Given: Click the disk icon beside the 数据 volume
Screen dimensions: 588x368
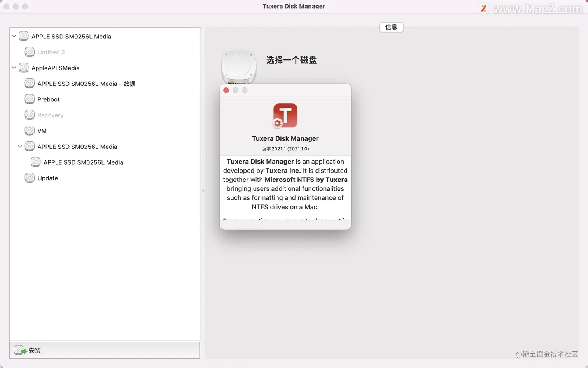Looking at the screenshot, I should (30, 84).
